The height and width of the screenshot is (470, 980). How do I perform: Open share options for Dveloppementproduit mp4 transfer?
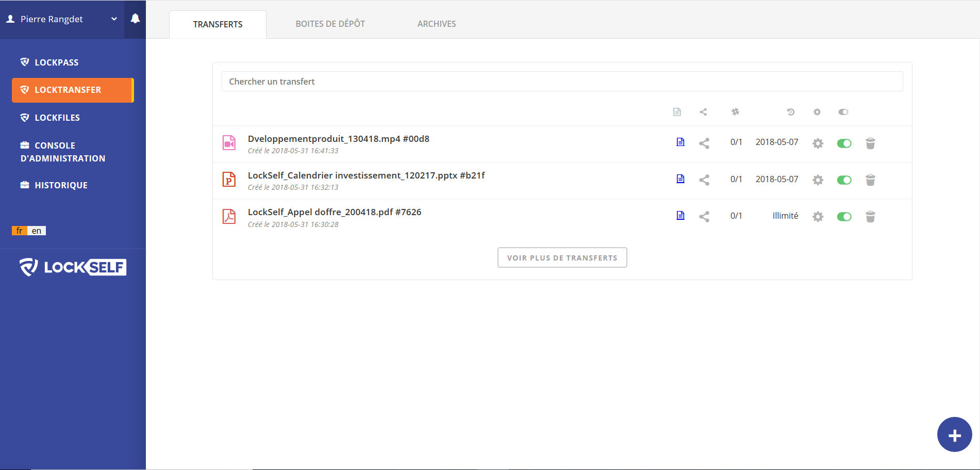coord(704,143)
